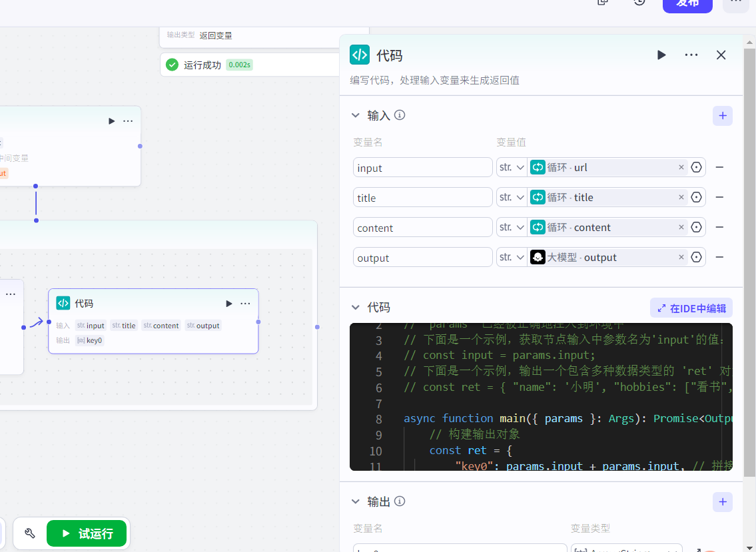Click the 运行成功 status indicator
756x552 pixels.
(x=193, y=65)
